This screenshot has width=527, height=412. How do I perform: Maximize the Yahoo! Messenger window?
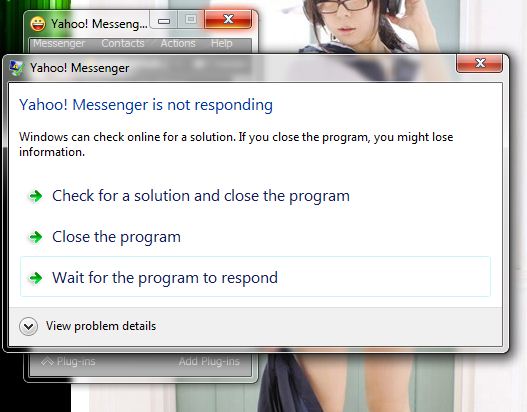tap(191, 20)
